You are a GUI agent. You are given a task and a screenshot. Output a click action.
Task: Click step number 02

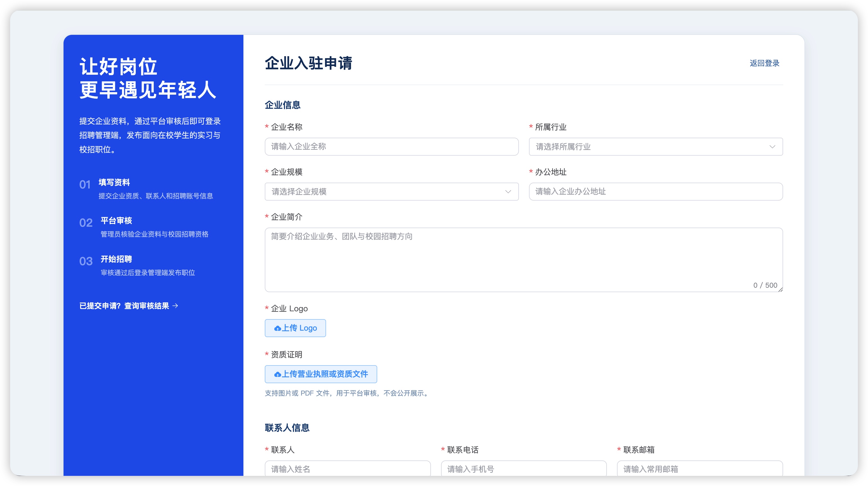86,223
